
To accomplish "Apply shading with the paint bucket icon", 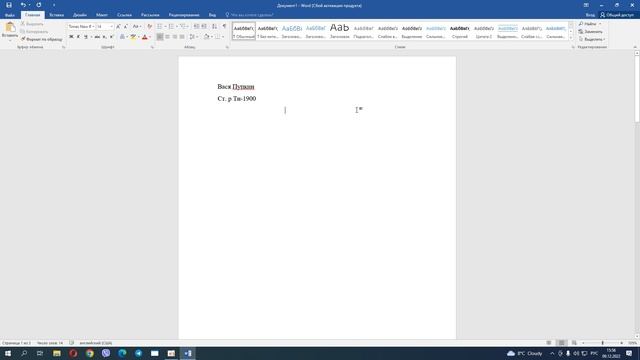I will point(207,37).
